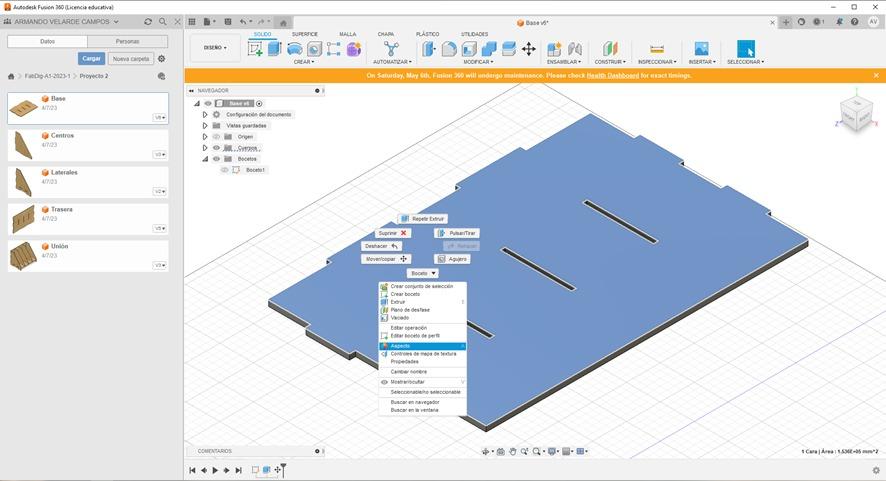Toggle visibility eye of Boceto1
This screenshot has width=886, height=481.
click(x=225, y=170)
